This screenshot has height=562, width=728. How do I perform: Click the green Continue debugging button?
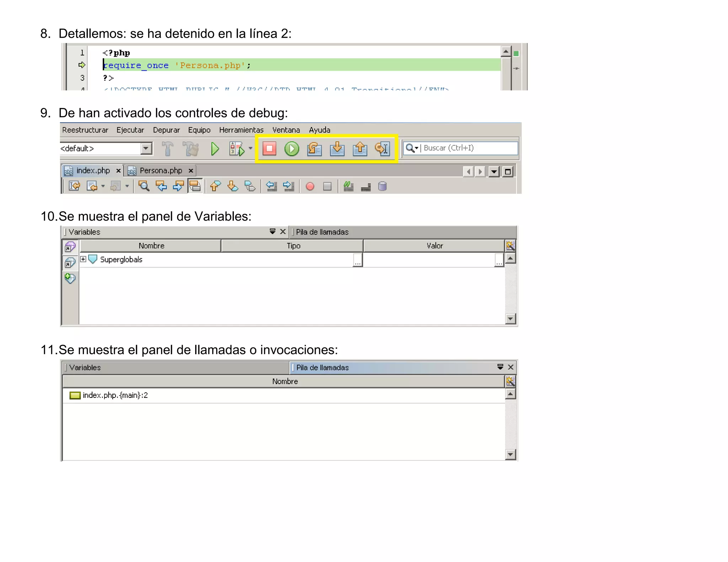pyautogui.click(x=292, y=148)
